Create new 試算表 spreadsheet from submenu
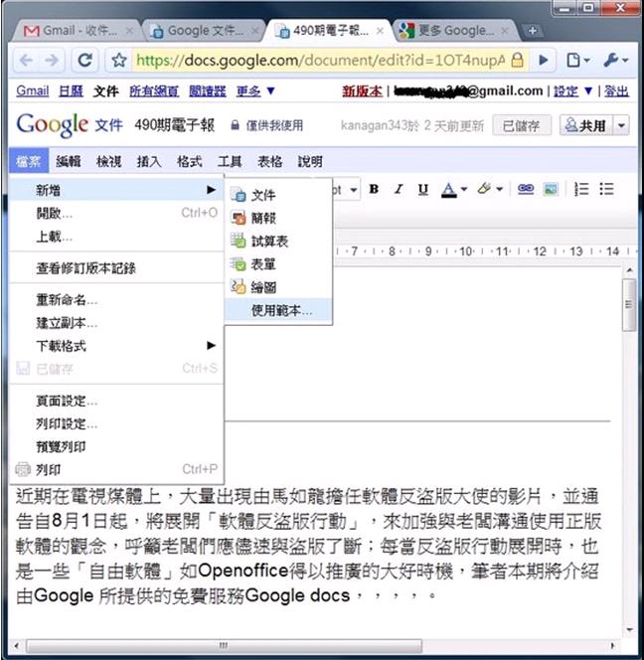 coord(278,242)
